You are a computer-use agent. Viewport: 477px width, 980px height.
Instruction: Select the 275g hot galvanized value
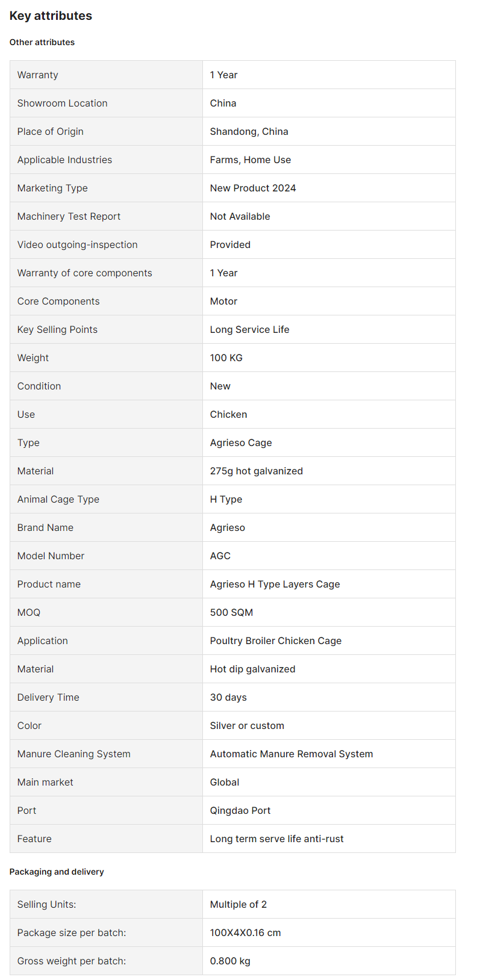coord(257,471)
